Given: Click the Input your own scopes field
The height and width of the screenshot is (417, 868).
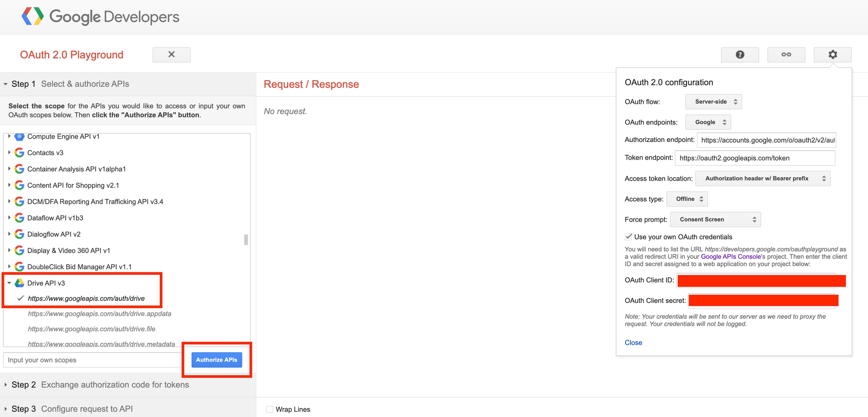Looking at the screenshot, I should pyautogui.click(x=92, y=360).
